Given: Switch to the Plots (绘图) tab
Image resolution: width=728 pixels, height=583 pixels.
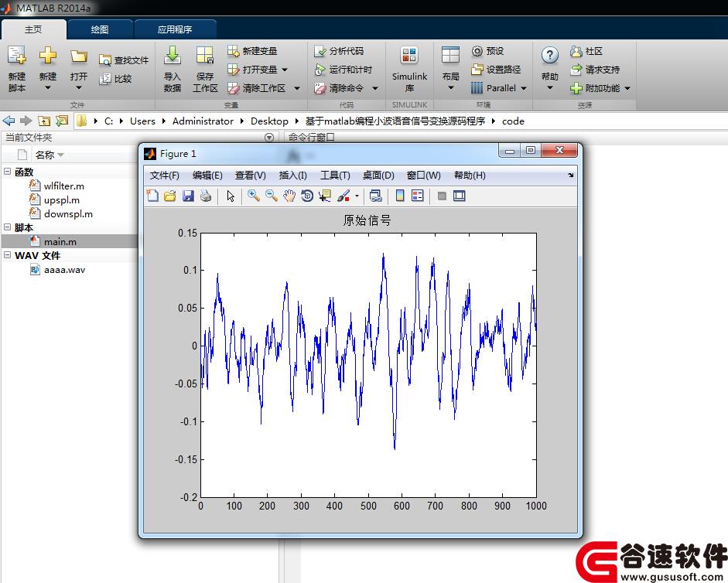Looking at the screenshot, I should click(x=100, y=29).
